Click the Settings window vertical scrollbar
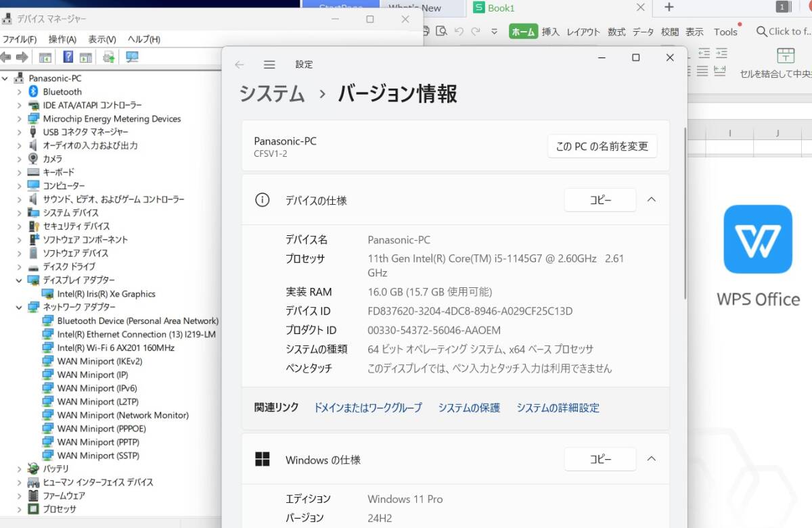The image size is (812, 528). (685, 213)
